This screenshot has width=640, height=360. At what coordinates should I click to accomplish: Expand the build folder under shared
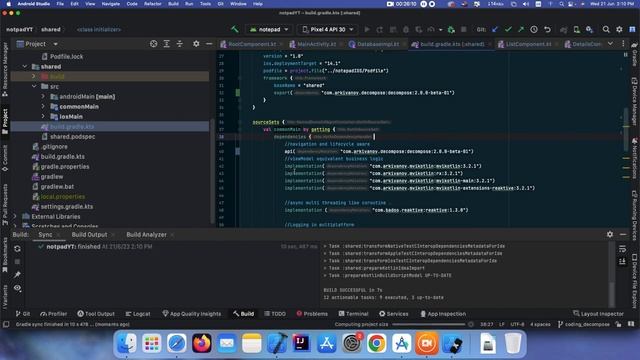[34, 76]
